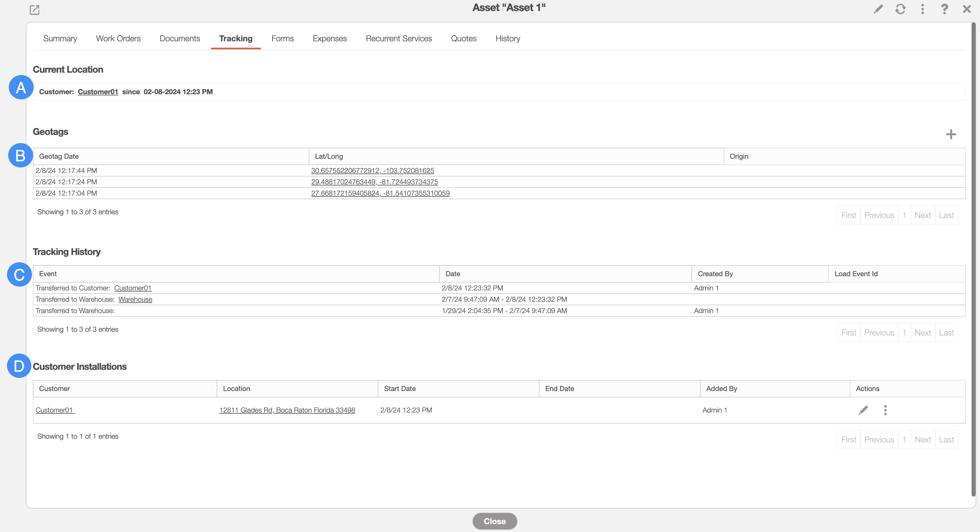Open the header three-dot options menu

(x=922, y=9)
